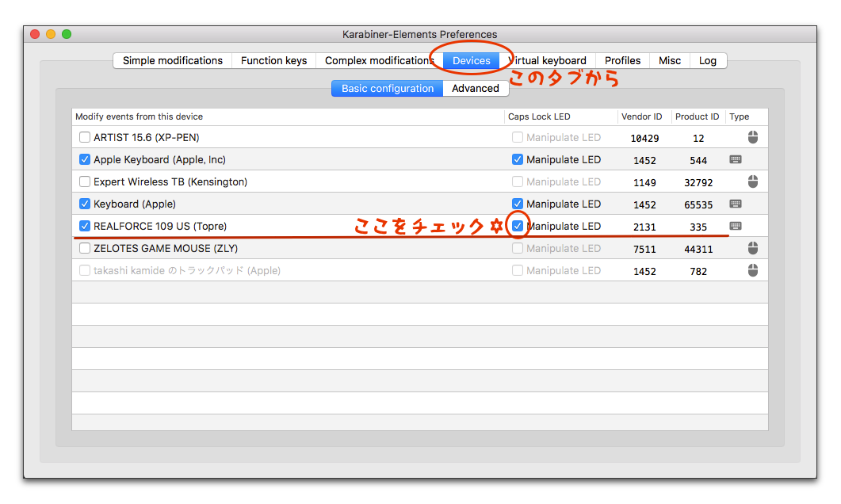Click keyboard icon in Keyboard (Apple) row
Viewport: 841px width, 504px height.
pos(736,204)
